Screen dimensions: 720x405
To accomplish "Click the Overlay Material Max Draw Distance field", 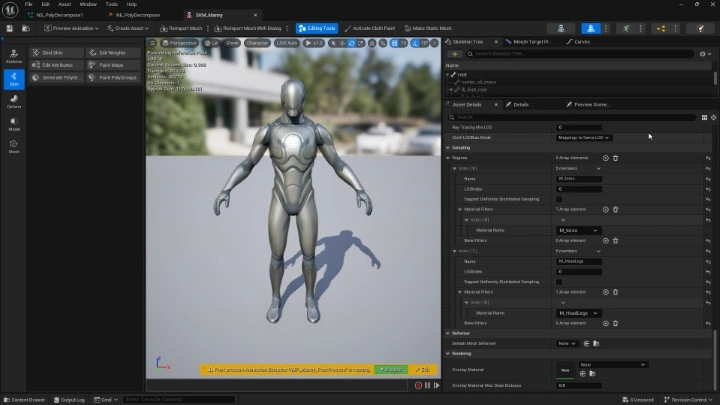I will (579, 385).
